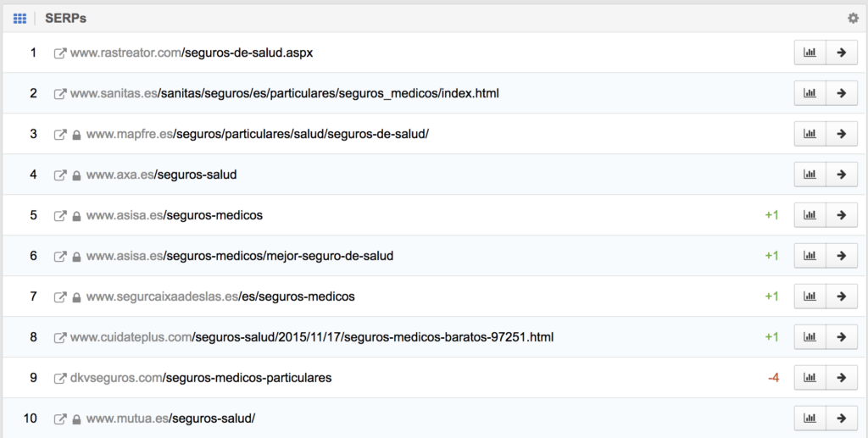Open asisa.es mejor-seguro-de-salud URL

click(239, 256)
